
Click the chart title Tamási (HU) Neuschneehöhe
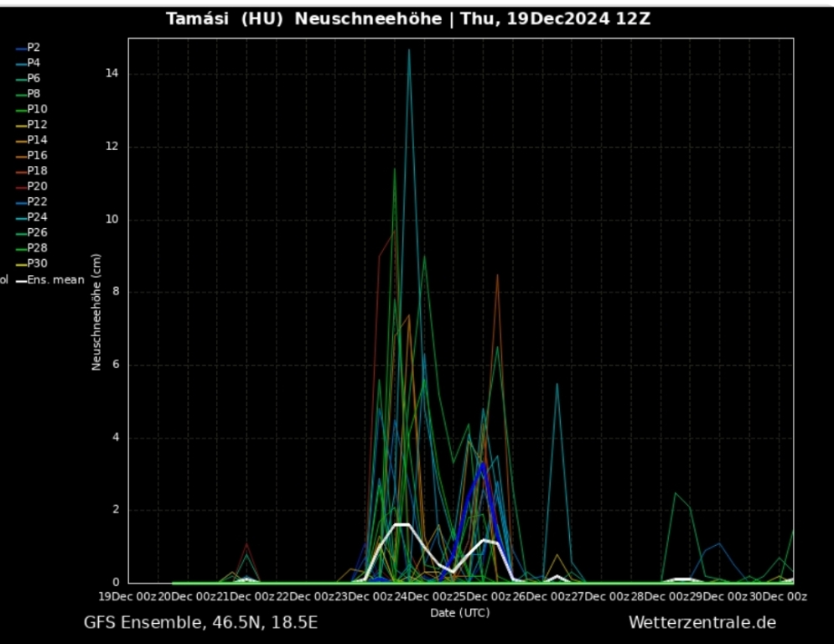pyautogui.click(x=303, y=18)
